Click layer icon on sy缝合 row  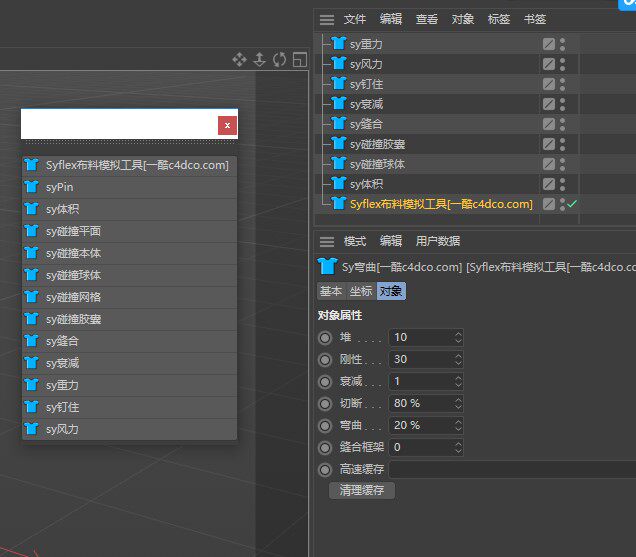tap(549, 124)
